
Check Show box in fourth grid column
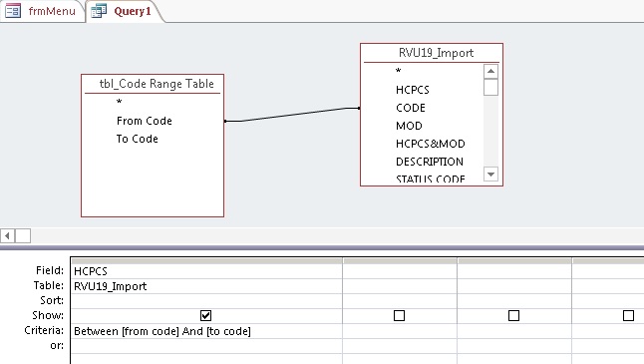[x=628, y=315]
